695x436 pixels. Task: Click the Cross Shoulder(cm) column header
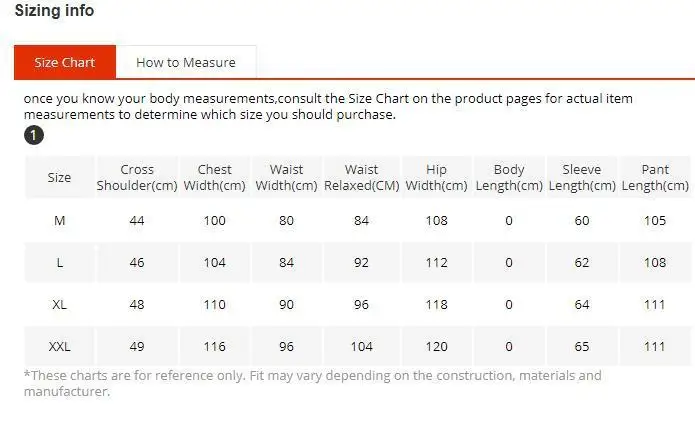[137, 177]
